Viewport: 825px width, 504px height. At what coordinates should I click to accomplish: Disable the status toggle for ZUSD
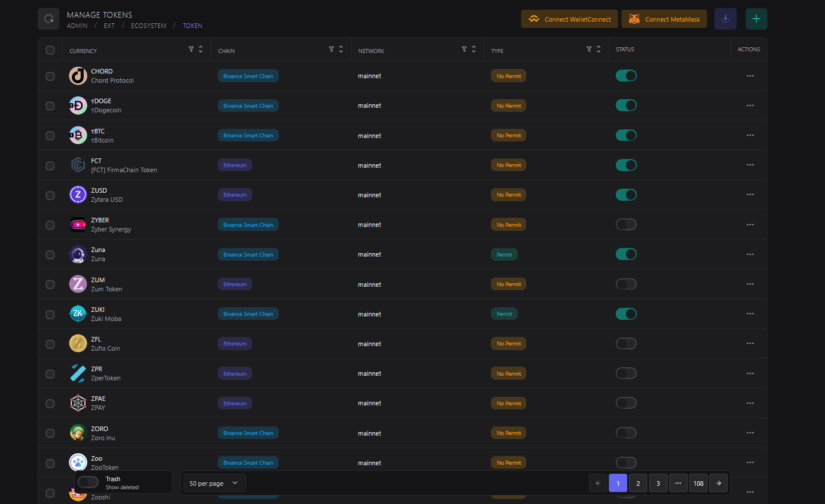click(x=626, y=195)
